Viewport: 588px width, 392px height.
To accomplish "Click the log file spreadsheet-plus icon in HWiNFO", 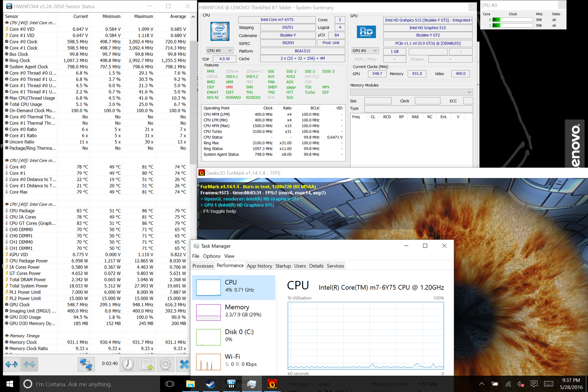I will click(147, 364).
